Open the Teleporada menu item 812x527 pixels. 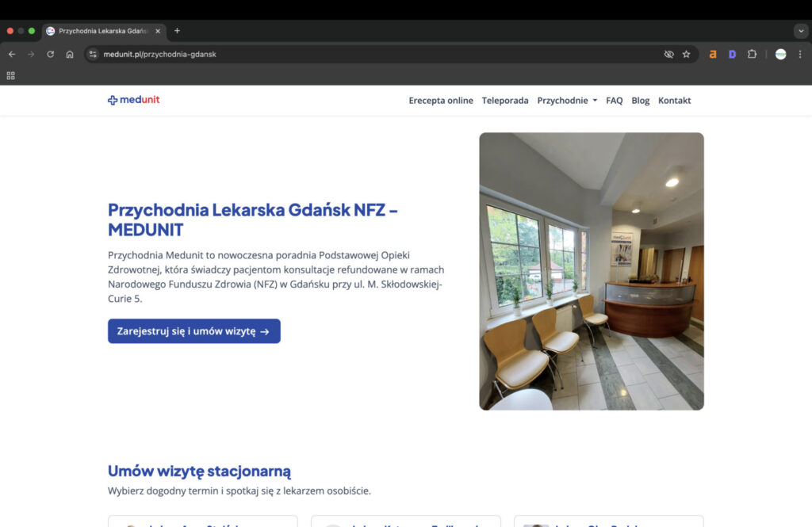point(505,101)
